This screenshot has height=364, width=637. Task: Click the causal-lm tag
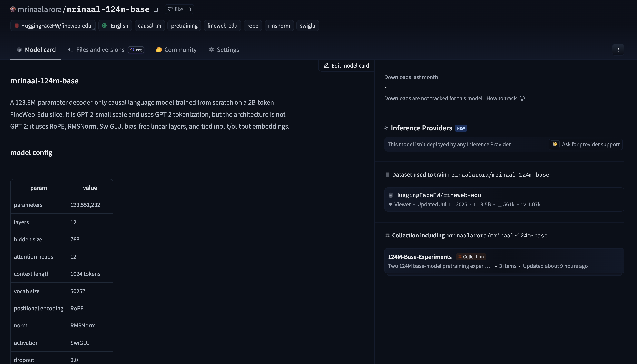coord(150,26)
